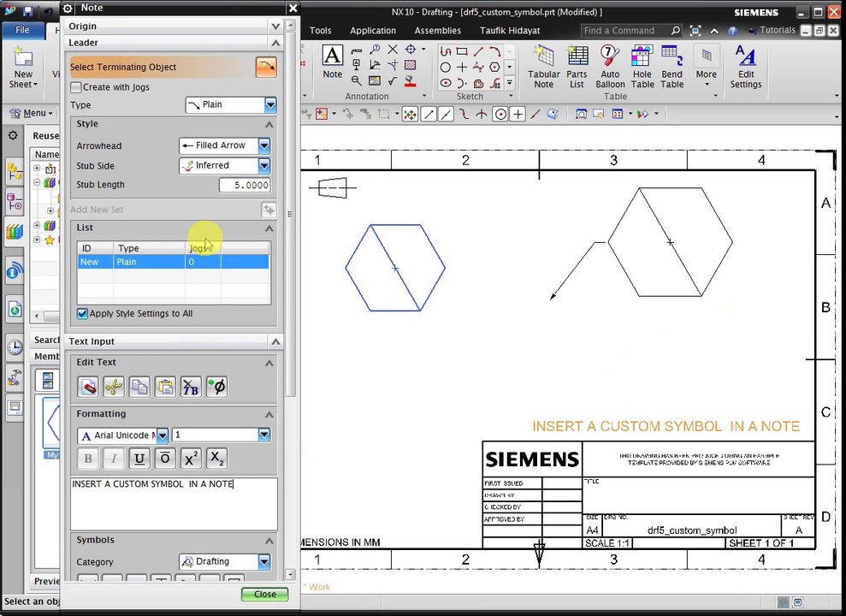Toggle the underline formatting button
This screenshot has height=616, width=846.
pyautogui.click(x=139, y=459)
